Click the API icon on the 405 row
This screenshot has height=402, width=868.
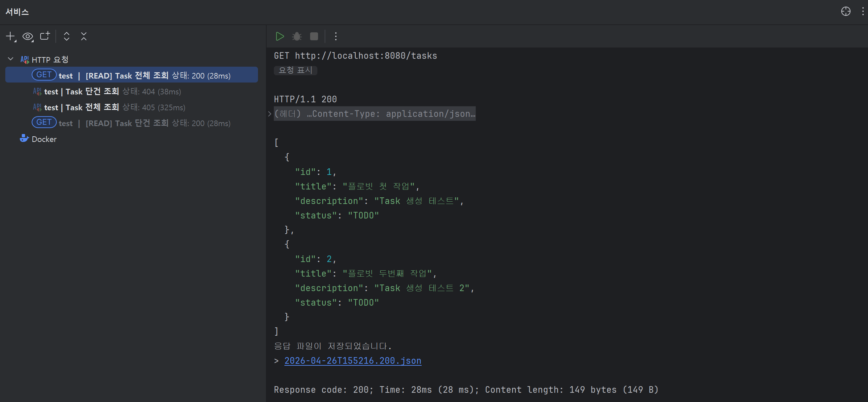tap(37, 108)
